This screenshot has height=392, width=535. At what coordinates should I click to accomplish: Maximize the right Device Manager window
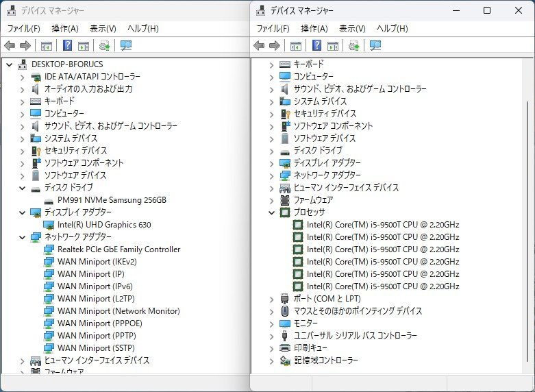(487, 10)
